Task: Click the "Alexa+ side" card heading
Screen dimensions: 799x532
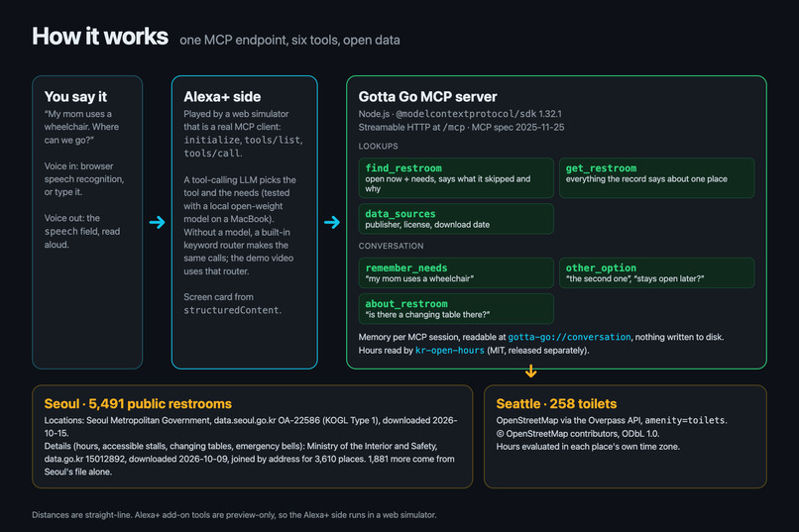Action: tap(222, 97)
